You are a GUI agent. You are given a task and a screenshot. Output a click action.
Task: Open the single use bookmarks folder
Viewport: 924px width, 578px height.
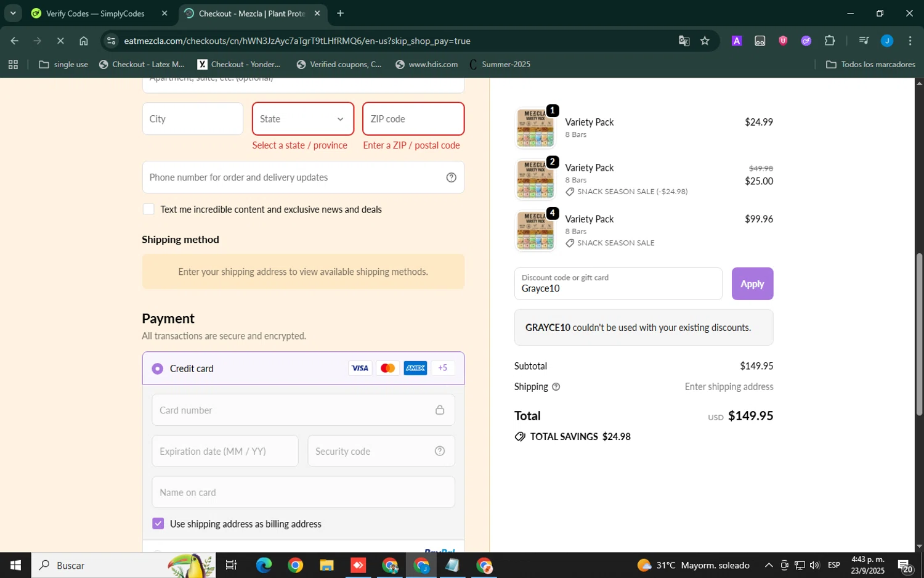coord(63,64)
